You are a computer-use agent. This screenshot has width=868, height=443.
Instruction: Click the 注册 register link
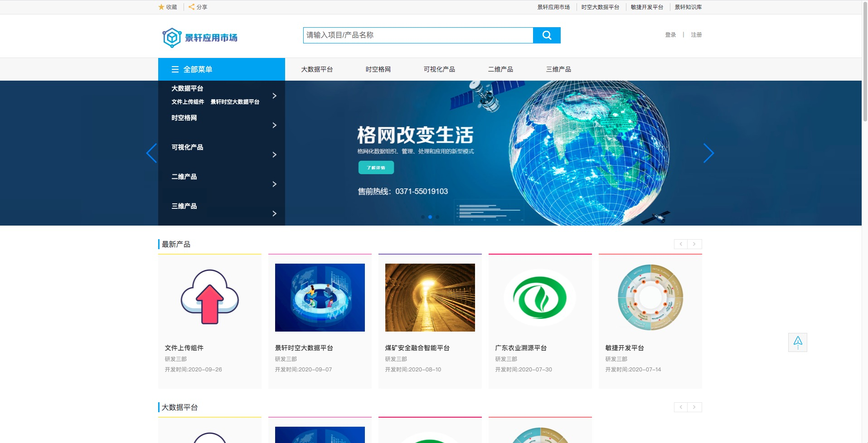pyautogui.click(x=696, y=35)
